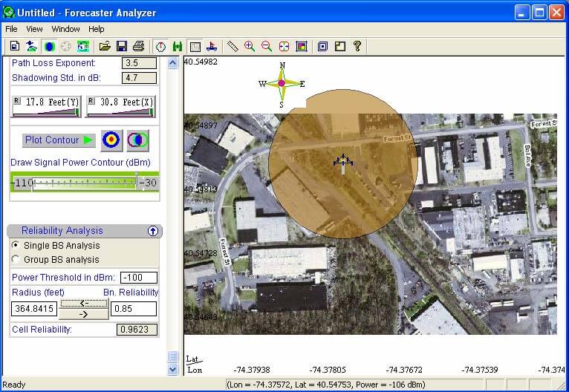Click the bullseye contour icon button
The width and height of the screenshot is (569, 392).
(x=111, y=140)
